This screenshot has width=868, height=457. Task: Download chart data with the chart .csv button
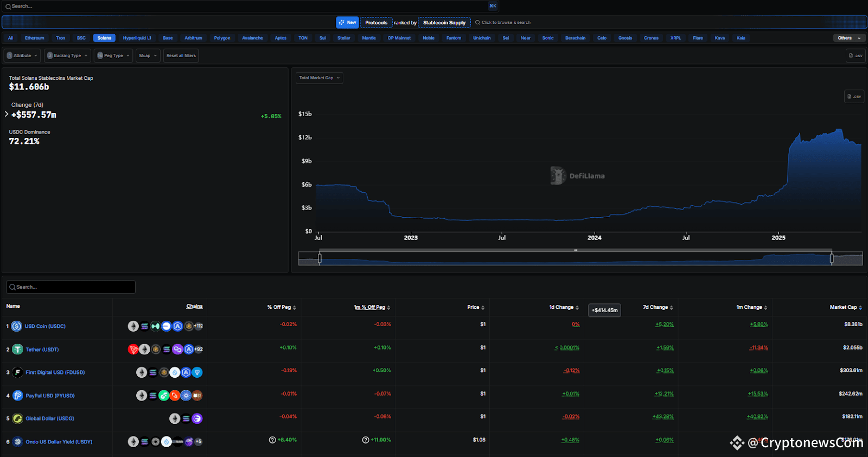pyautogui.click(x=854, y=97)
